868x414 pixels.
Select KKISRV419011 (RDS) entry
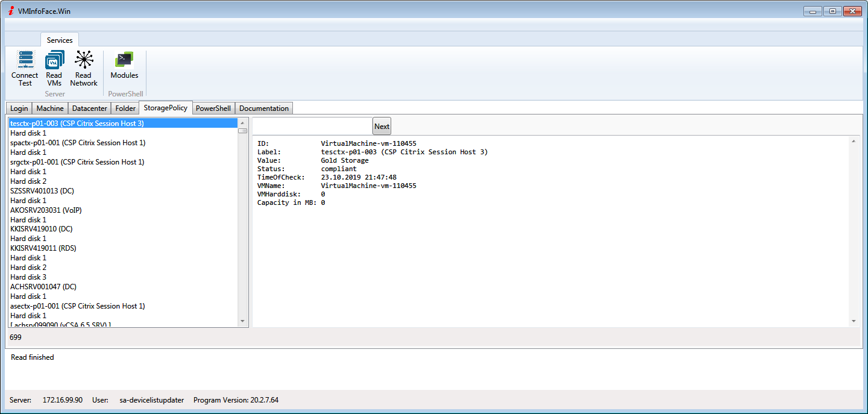tap(124, 248)
